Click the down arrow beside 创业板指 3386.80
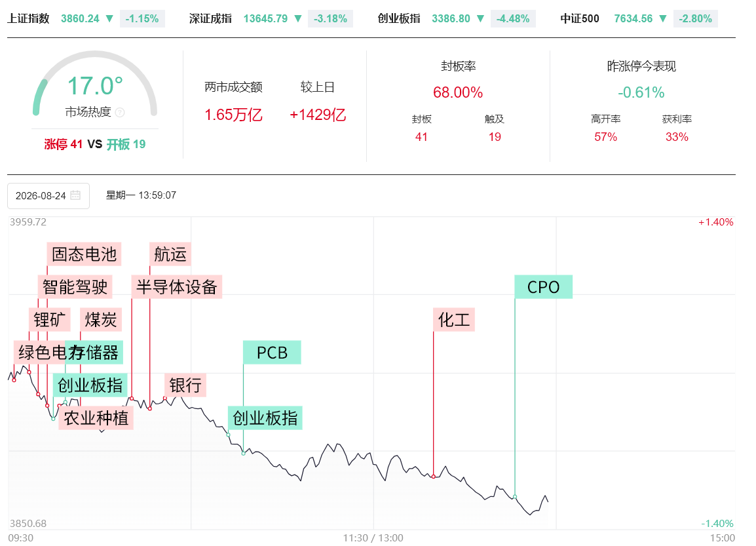 (480, 19)
